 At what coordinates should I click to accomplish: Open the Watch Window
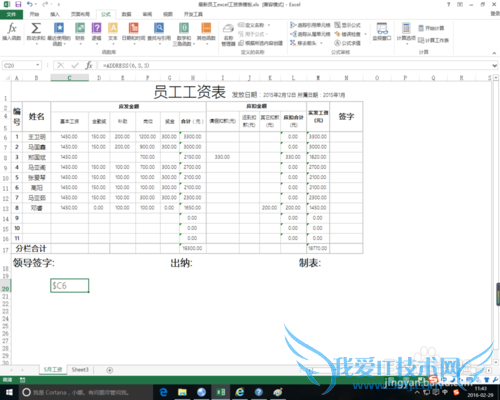point(382,32)
